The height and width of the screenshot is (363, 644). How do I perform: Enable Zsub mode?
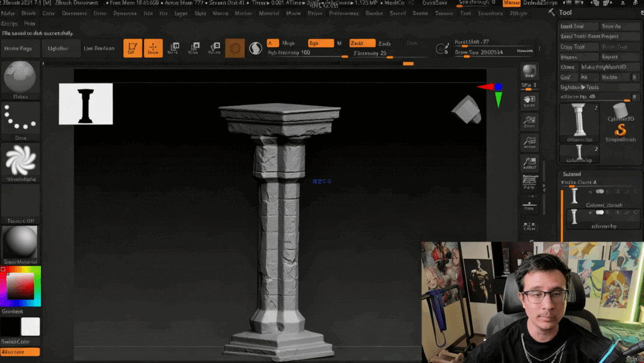coord(385,44)
